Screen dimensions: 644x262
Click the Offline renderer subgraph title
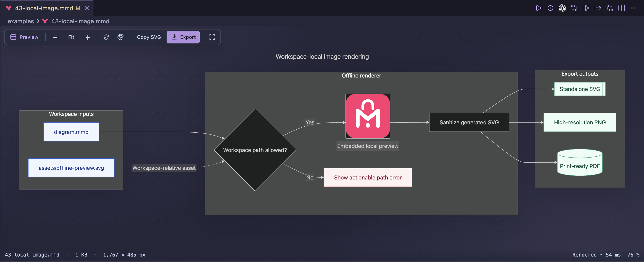point(361,76)
